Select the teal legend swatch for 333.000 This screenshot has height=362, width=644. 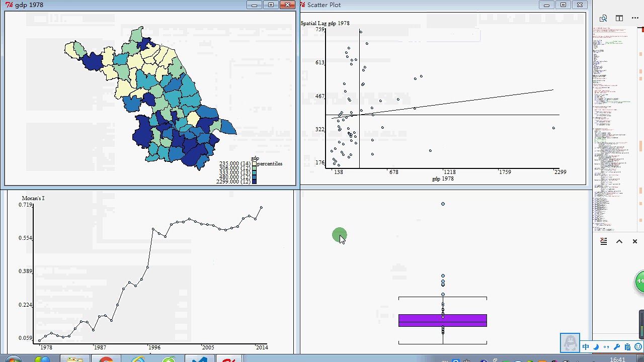[255, 173]
